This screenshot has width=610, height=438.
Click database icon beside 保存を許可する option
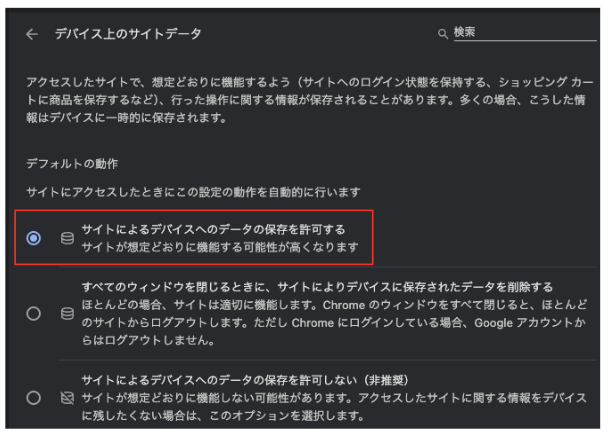[x=67, y=238]
